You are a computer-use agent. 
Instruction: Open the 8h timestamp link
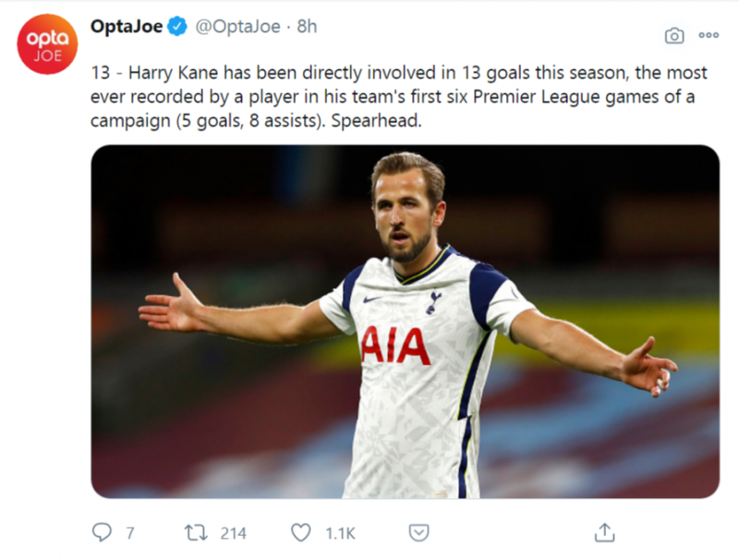(x=307, y=27)
